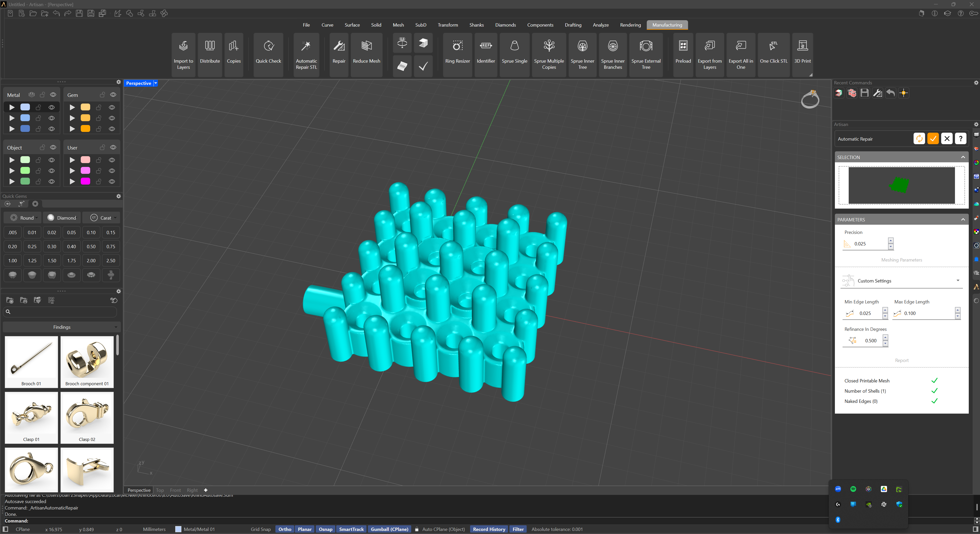
Task: Open the 3D Print tool
Action: [802, 55]
